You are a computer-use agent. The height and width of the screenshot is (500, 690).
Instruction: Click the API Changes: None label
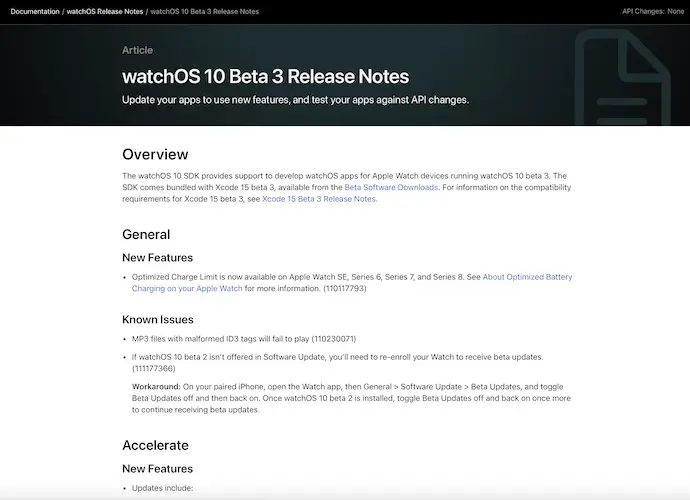[x=653, y=11]
